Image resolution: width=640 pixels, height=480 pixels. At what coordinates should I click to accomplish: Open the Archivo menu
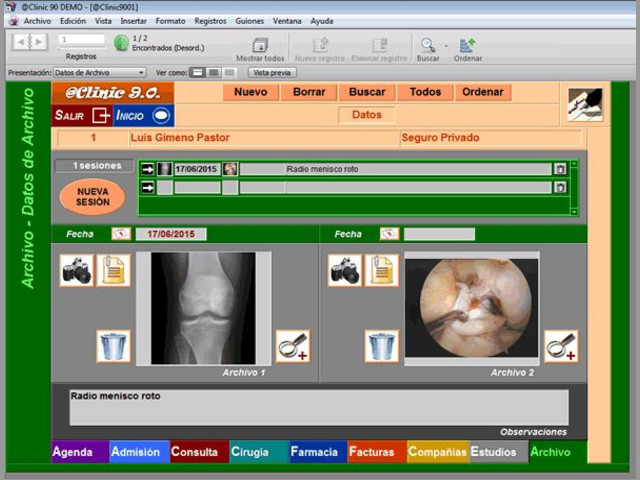coord(37,21)
